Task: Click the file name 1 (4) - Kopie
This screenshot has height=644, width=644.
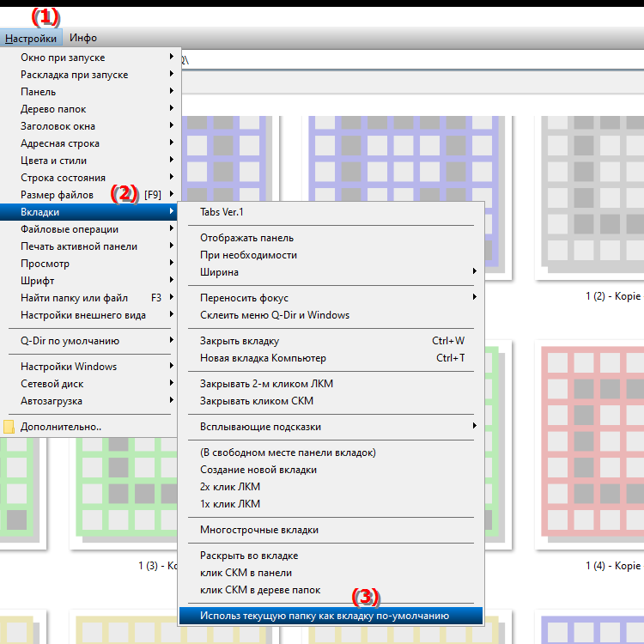Action: point(613,566)
